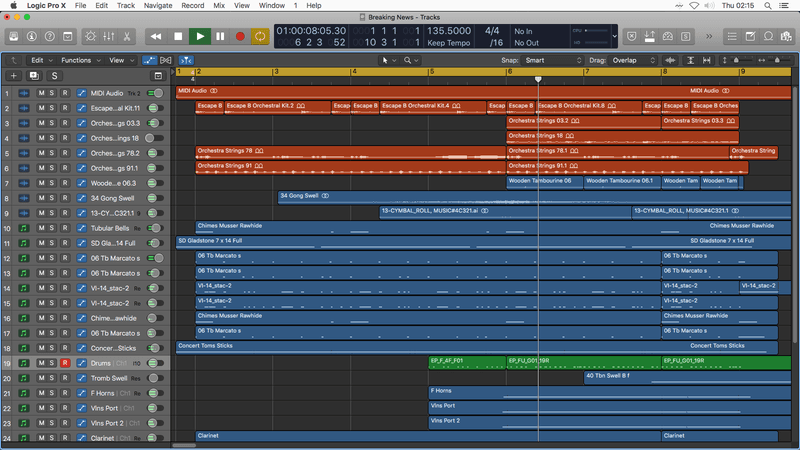This screenshot has width=800, height=450.
Task: Open the zoom tool dropdown
Action: [x=411, y=60]
